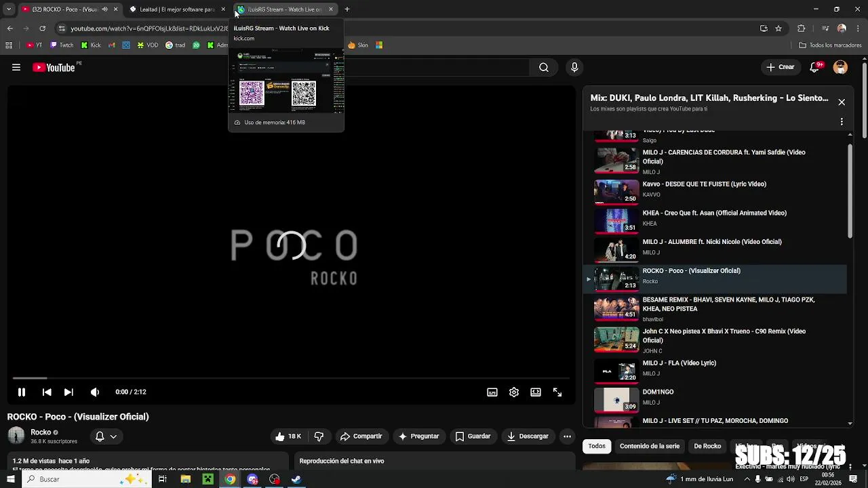The height and width of the screenshot is (488, 868).
Task: Click the Crear create button
Action: click(x=781, y=67)
